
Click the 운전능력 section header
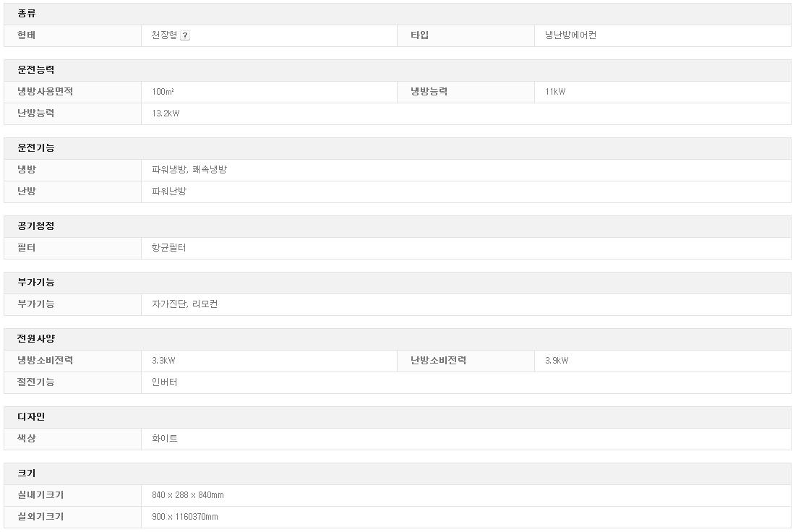click(36, 70)
